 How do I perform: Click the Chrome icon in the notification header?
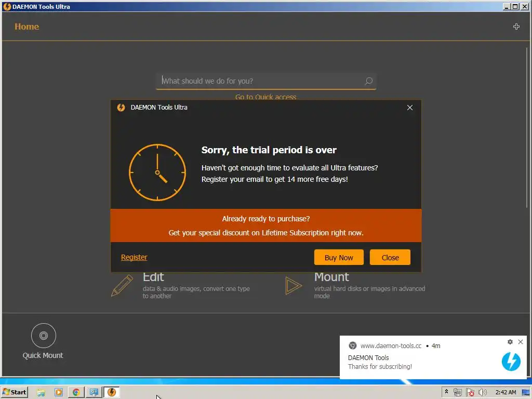[x=353, y=345]
